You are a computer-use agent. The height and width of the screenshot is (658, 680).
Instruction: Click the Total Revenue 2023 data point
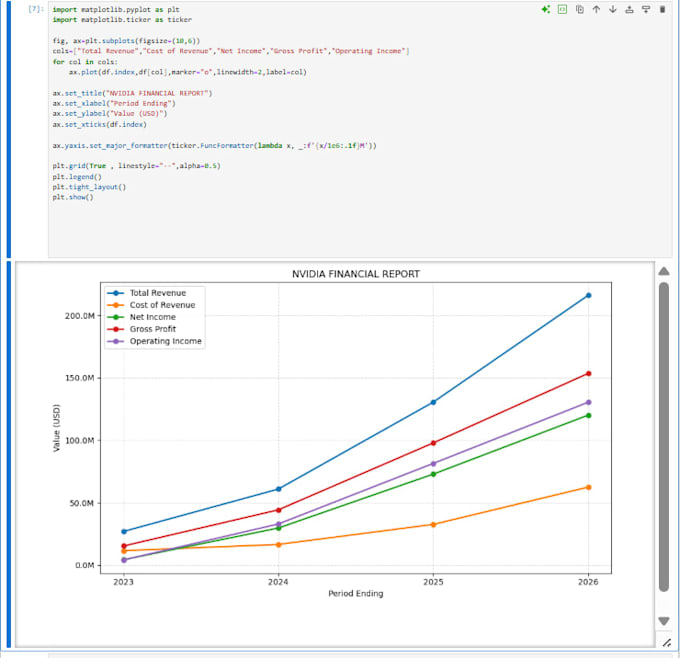tap(124, 531)
